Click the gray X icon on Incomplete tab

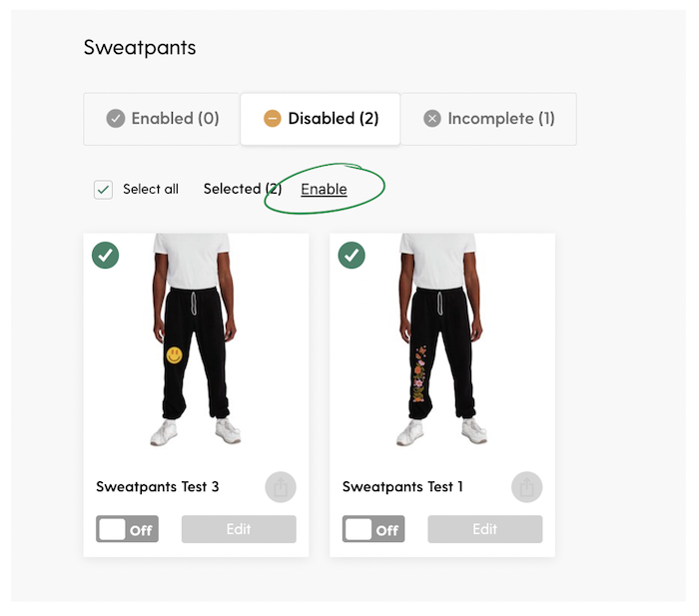[432, 119]
